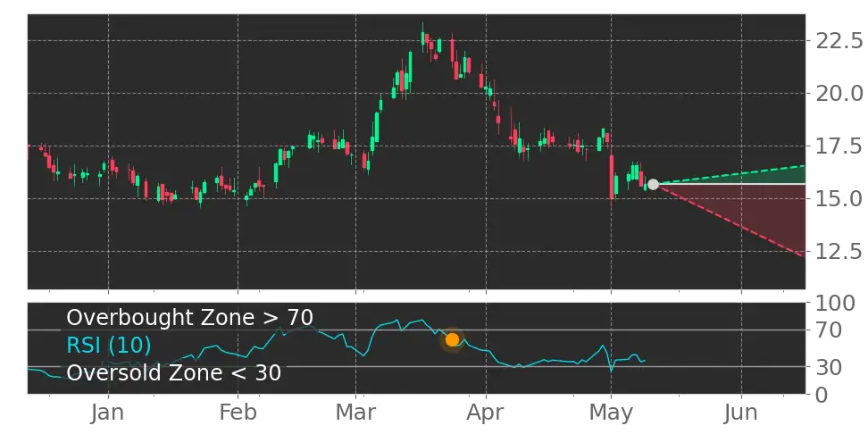The image size is (868, 434).
Task: Click the May month label
Action: tap(611, 413)
